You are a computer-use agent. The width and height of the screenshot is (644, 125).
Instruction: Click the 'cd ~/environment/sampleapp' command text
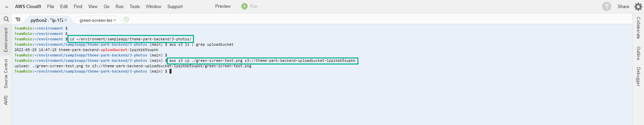click(x=131, y=39)
